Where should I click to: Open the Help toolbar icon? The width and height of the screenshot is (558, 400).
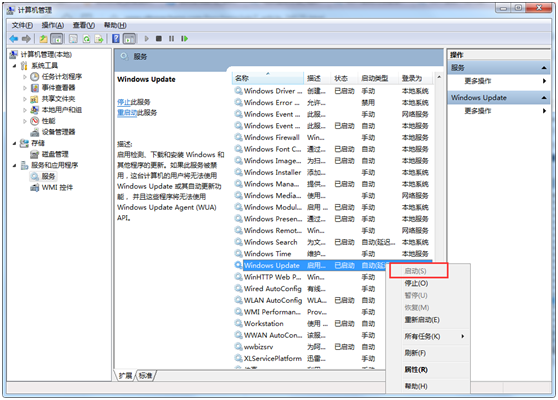[x=116, y=38]
